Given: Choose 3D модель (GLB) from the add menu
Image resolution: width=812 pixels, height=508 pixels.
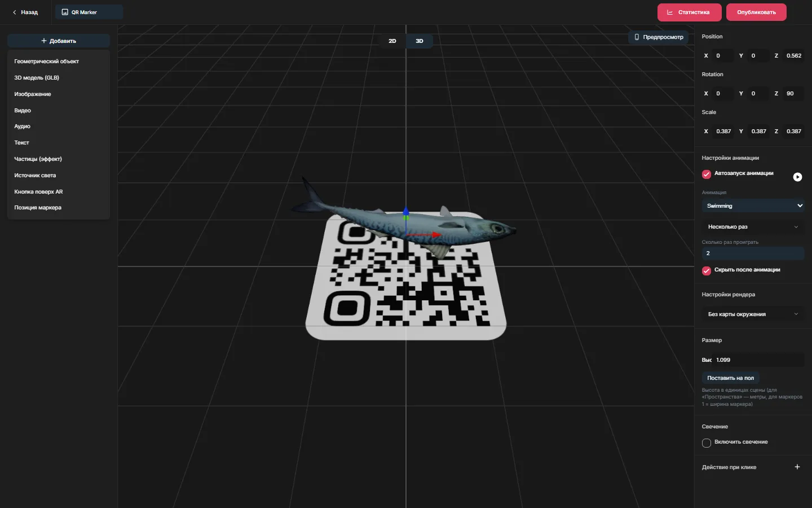Looking at the screenshot, I should click(59, 78).
